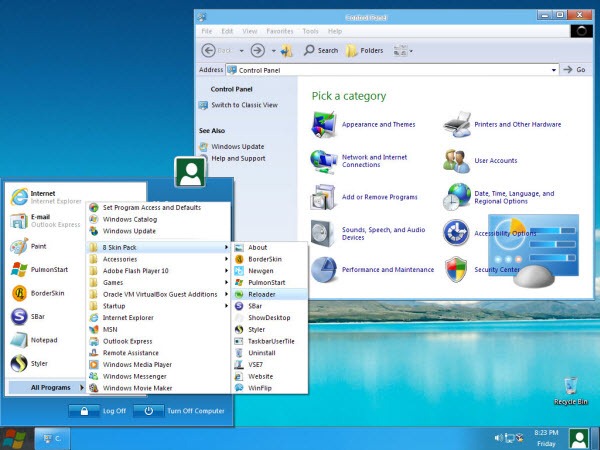Open the User Accounts people icon
Viewport: 600px width, 450px height.
[x=456, y=161]
